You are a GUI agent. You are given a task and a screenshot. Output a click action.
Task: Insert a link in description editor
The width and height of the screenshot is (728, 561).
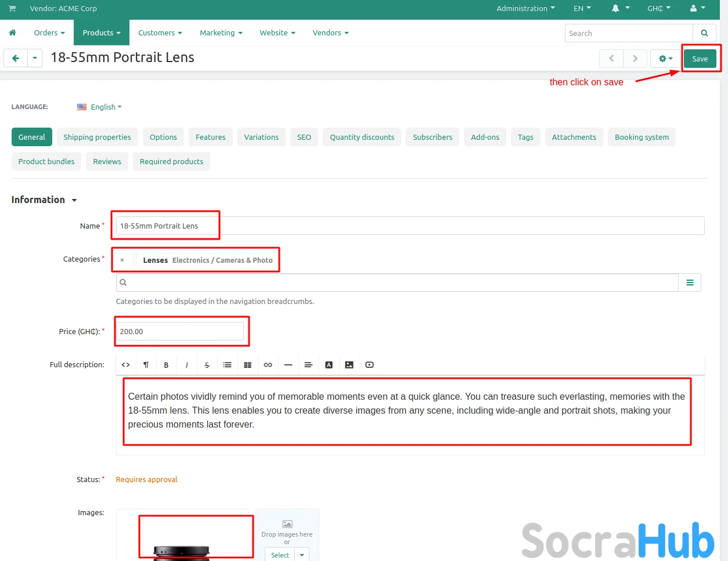coord(268,365)
